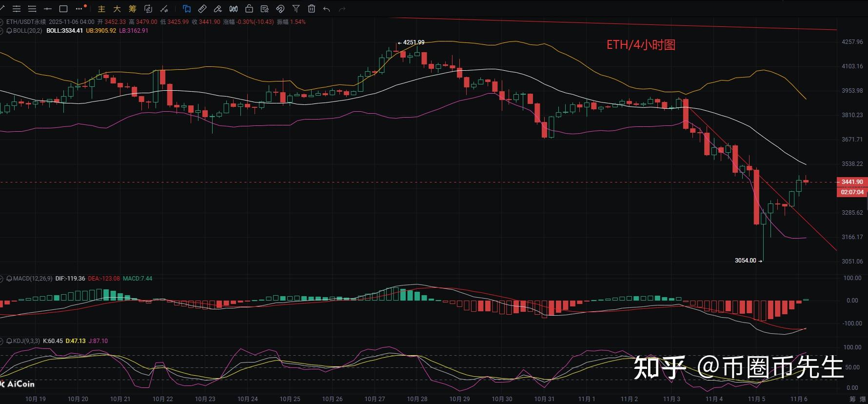Image resolution: width=868 pixels, height=404 pixels.
Task: Click the candlestick chart style icon
Action: 234,9
